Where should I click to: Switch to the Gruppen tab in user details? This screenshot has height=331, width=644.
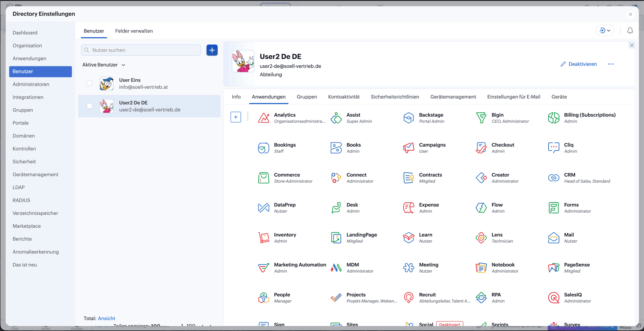point(307,97)
